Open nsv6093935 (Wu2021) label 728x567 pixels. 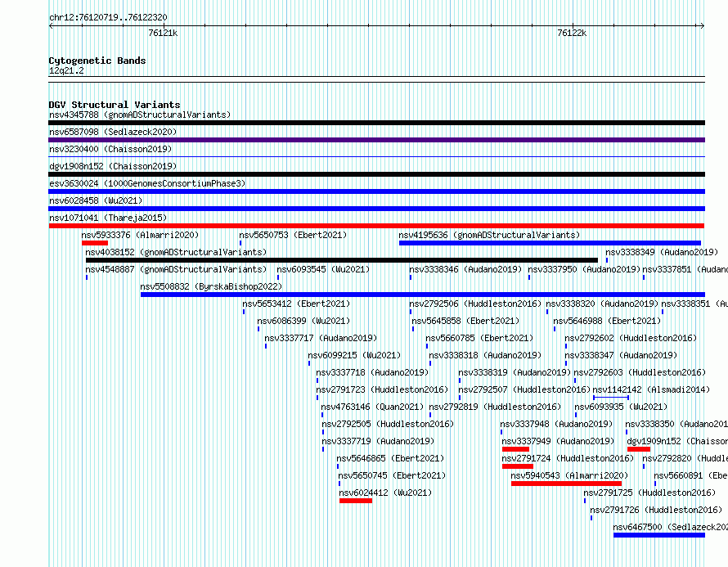click(621, 407)
